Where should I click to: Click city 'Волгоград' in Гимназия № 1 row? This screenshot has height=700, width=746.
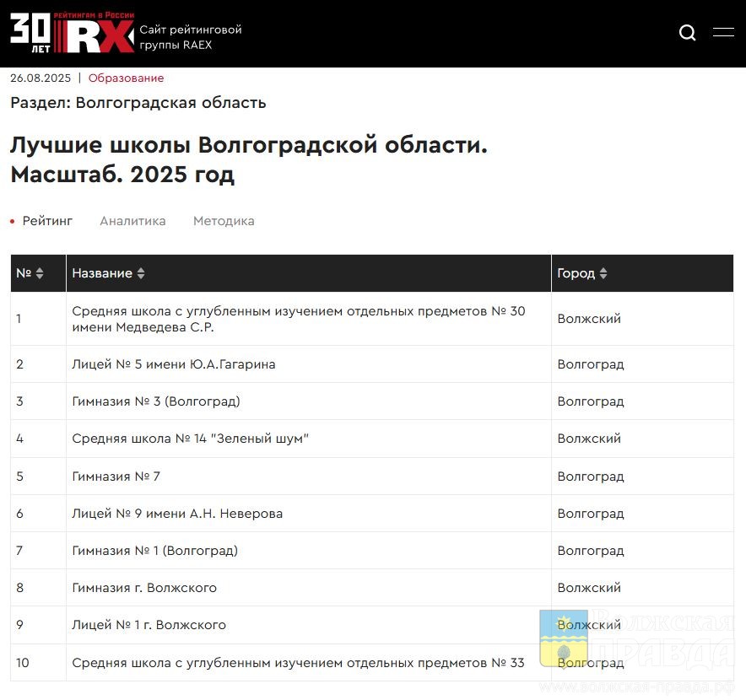point(591,551)
